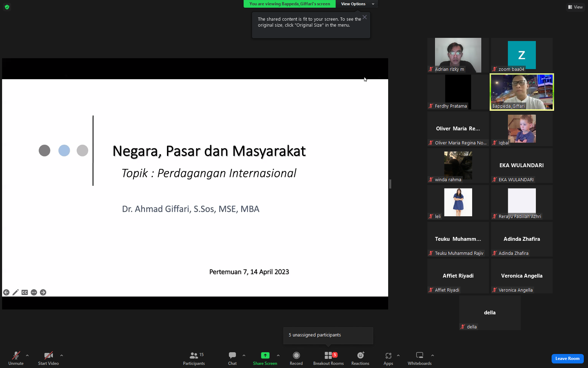Dismiss the shared content size notification

point(365,17)
